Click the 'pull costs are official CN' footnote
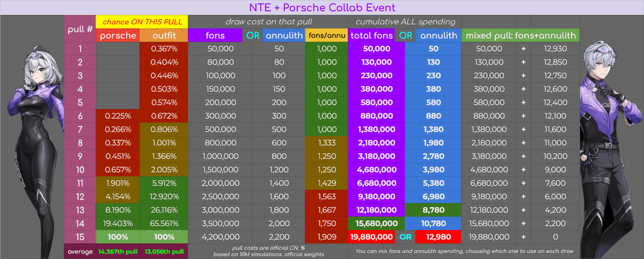 tap(268, 250)
